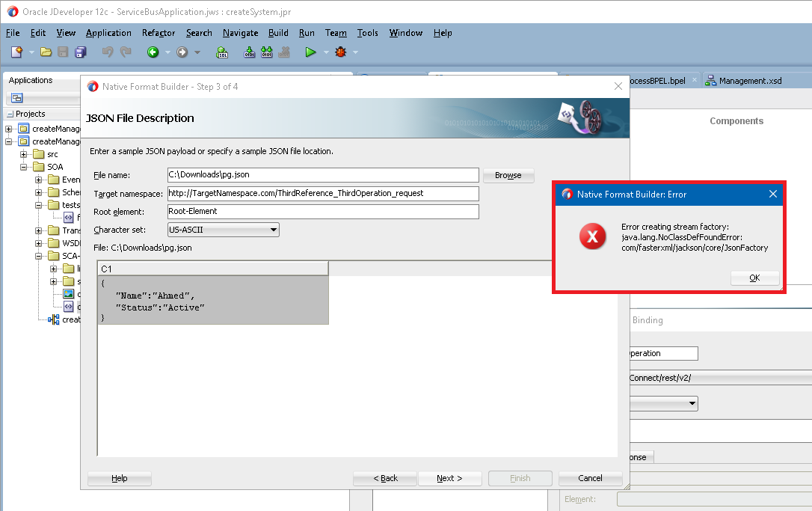Open the Refactor menu
This screenshot has width=812, height=511.
coord(159,33)
